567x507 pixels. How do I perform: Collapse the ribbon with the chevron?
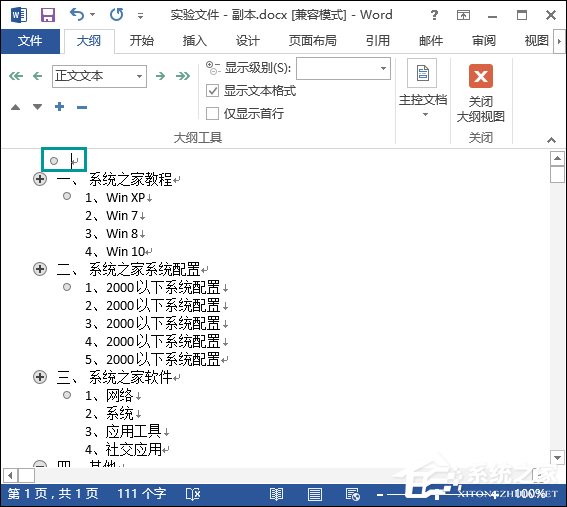[x=551, y=140]
